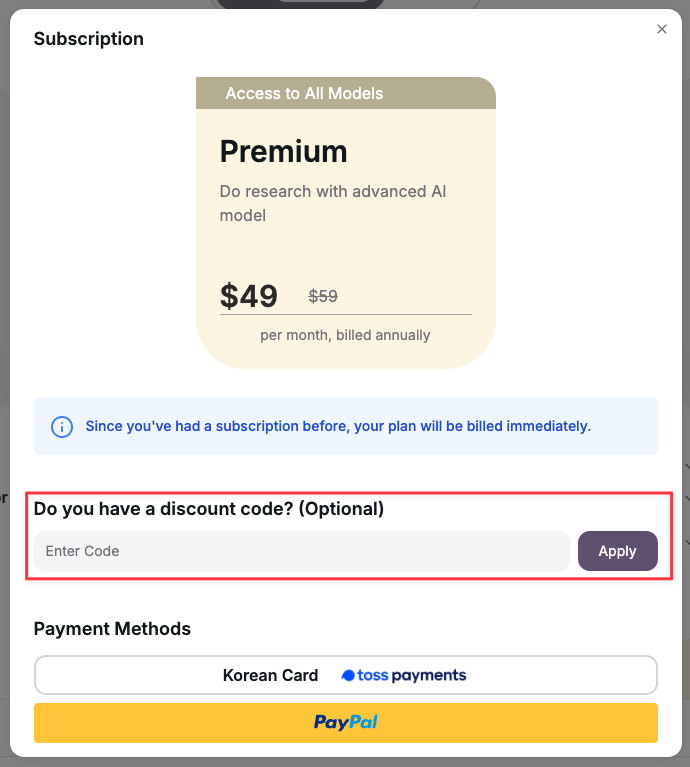Click the $49 price
The height and width of the screenshot is (767, 690).
[249, 296]
